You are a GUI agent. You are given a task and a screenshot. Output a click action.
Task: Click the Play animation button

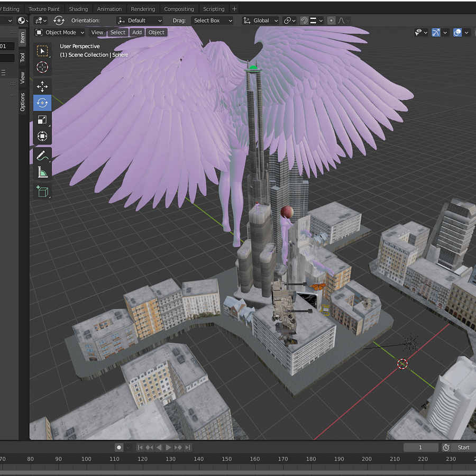(x=169, y=447)
